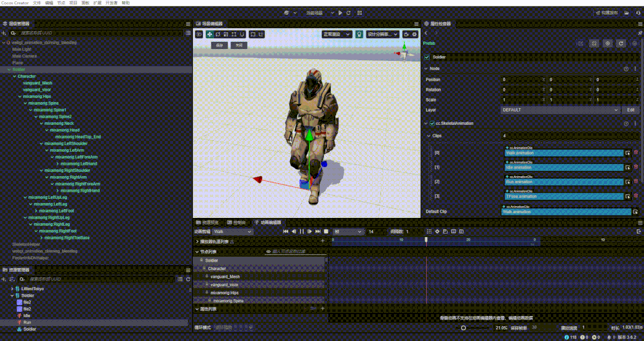Add a node with hierarchy plus icon

click(x=4, y=33)
